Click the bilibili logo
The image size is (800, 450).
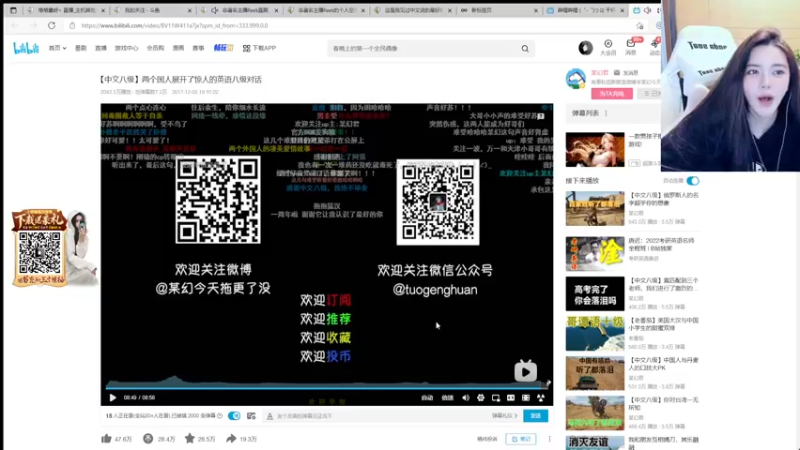[x=26, y=48]
